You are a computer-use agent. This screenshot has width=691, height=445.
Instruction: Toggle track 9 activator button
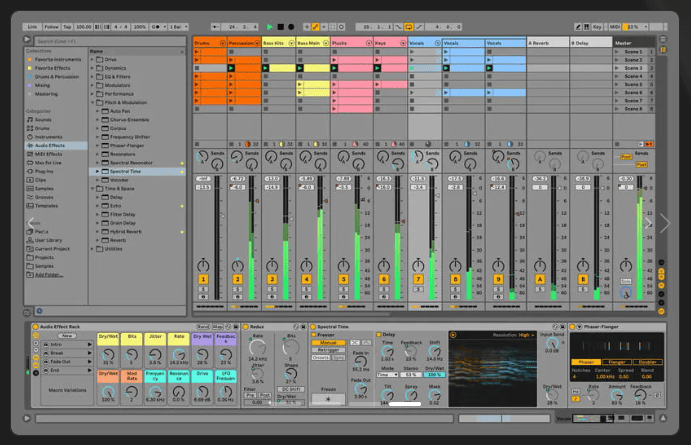[498, 279]
